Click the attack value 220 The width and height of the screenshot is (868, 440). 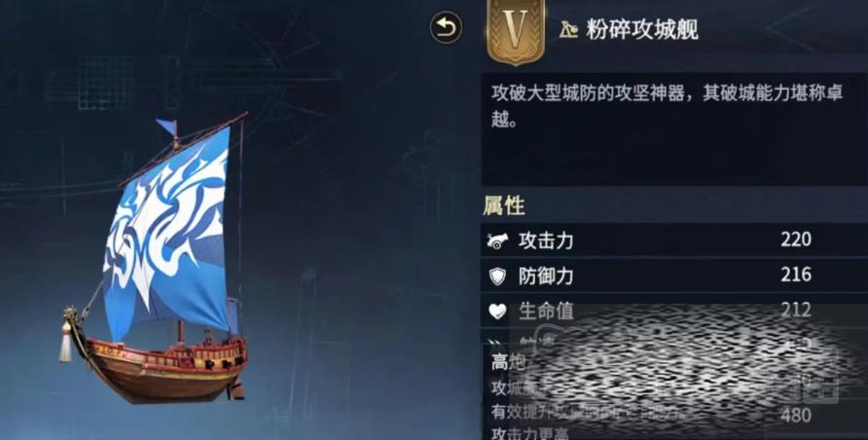point(796,239)
